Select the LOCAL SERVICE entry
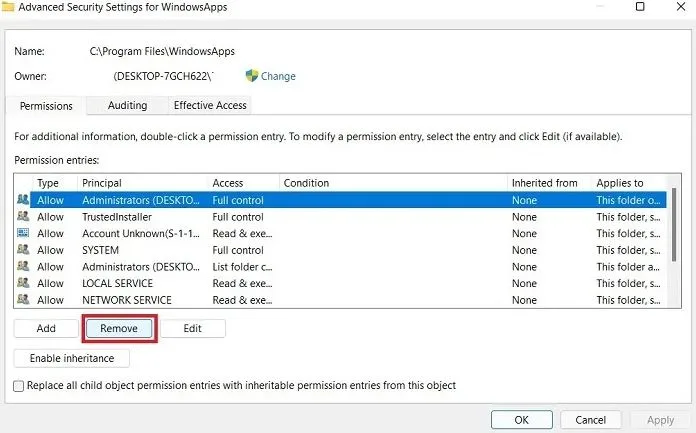This screenshot has width=696, height=433. click(341, 283)
